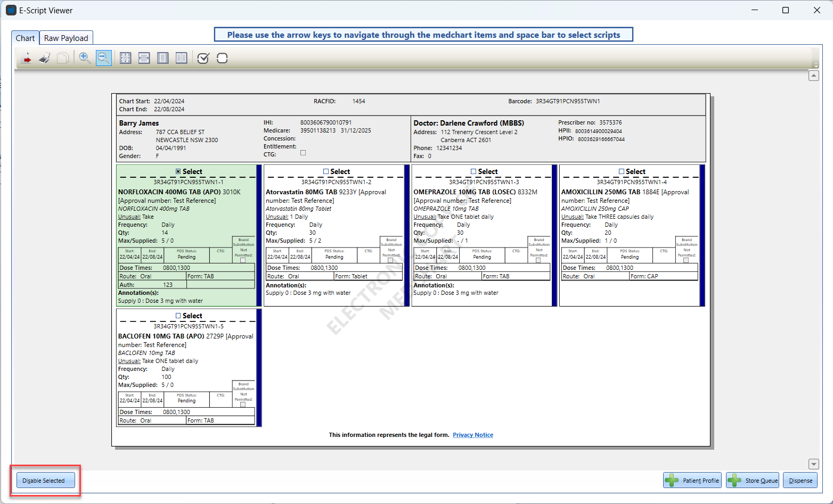Screen dimensions: 833x504
Task: Check Select for Amoxicillin 250mg script
Action: pyautogui.click(x=622, y=171)
